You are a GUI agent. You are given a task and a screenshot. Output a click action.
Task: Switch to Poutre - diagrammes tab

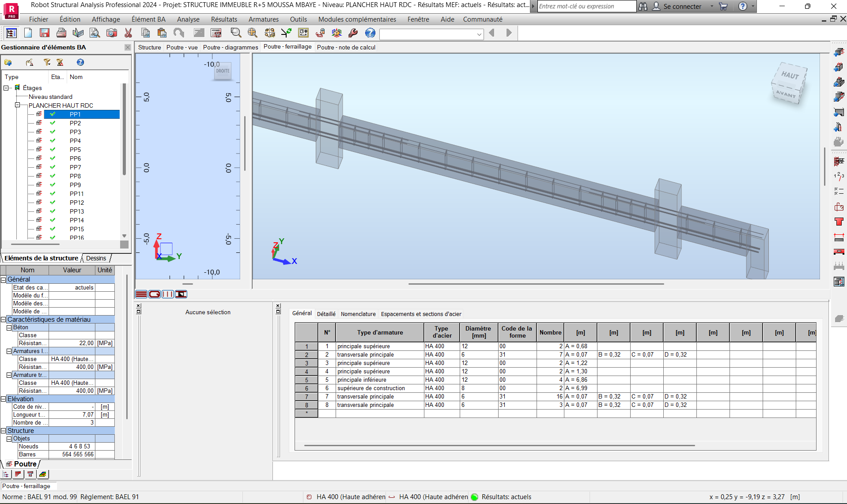coord(230,47)
